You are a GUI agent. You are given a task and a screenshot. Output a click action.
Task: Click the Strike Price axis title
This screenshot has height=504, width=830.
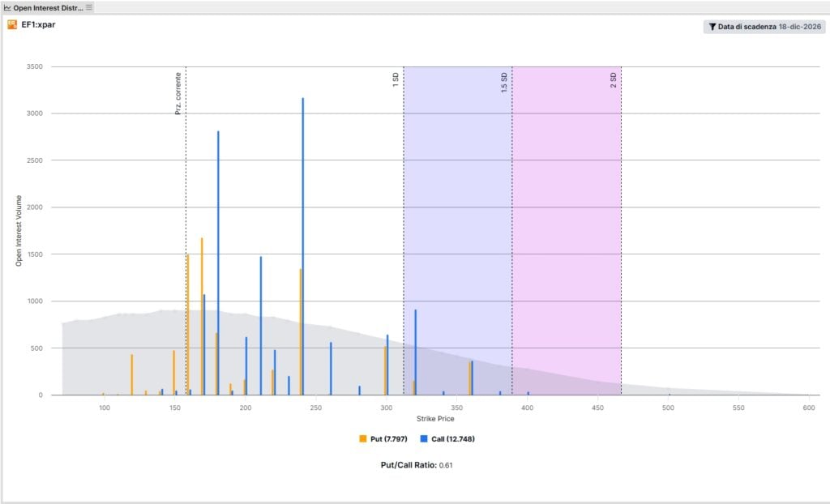(x=435, y=419)
